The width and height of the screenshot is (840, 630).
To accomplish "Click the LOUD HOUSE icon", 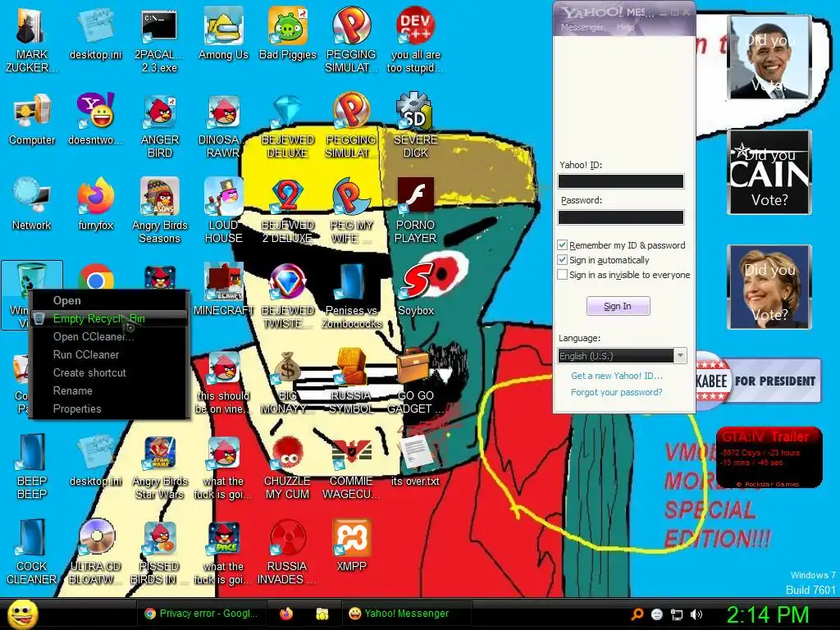I will pyautogui.click(x=223, y=211).
